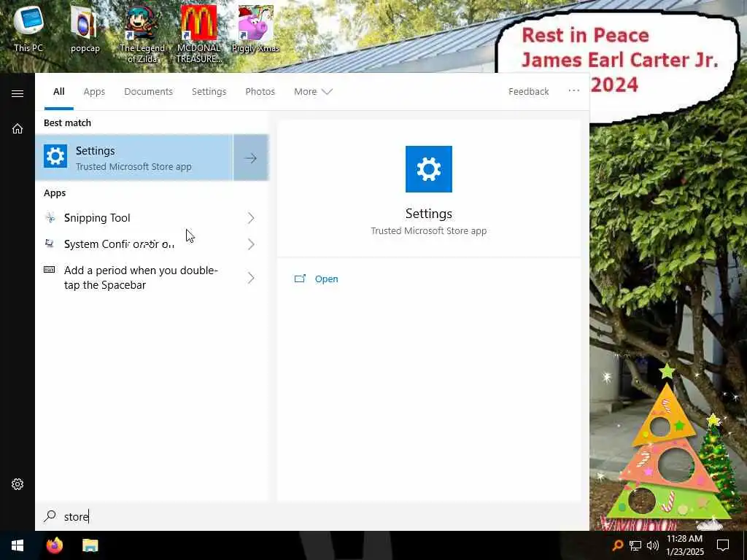747x560 pixels.
Task: Click the Settings best match gear icon
Action: (55, 156)
